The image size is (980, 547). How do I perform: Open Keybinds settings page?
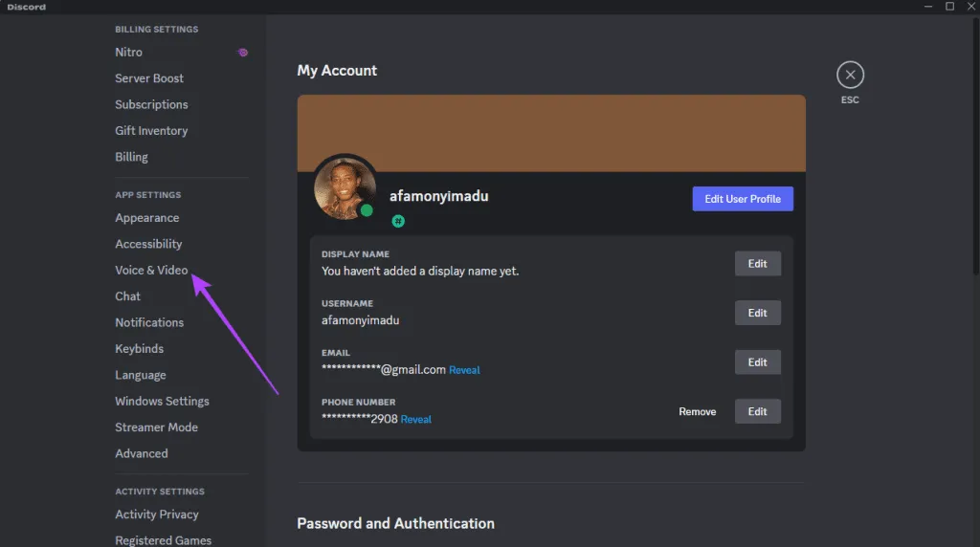pyautogui.click(x=140, y=349)
